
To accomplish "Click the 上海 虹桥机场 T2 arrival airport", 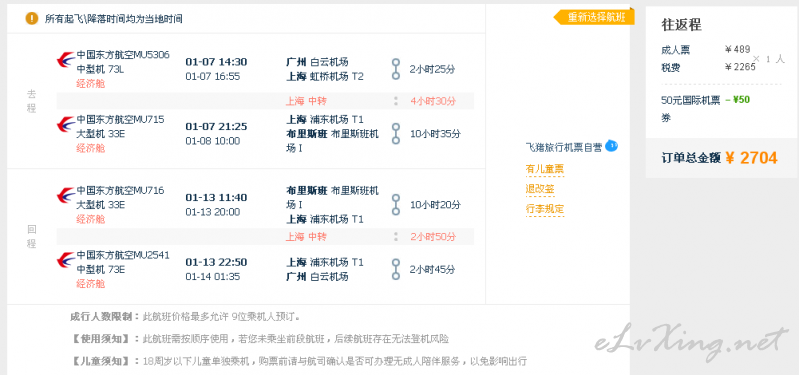I will (325, 76).
